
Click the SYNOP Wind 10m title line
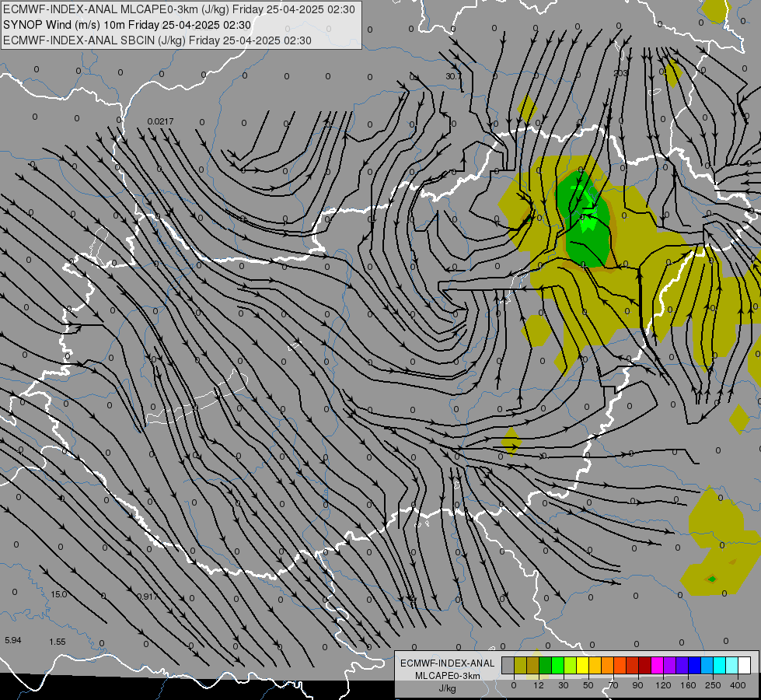click(x=127, y=25)
